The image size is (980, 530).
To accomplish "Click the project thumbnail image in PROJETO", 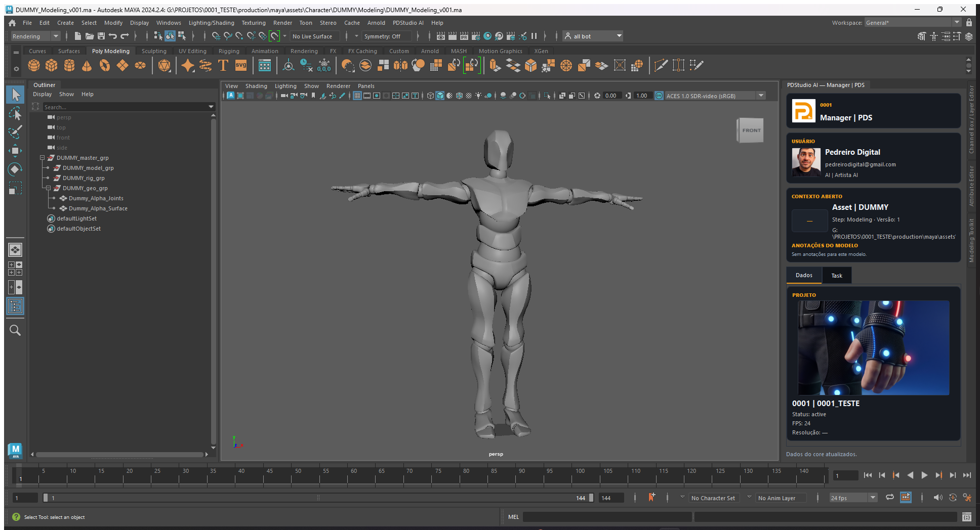I will pos(873,348).
